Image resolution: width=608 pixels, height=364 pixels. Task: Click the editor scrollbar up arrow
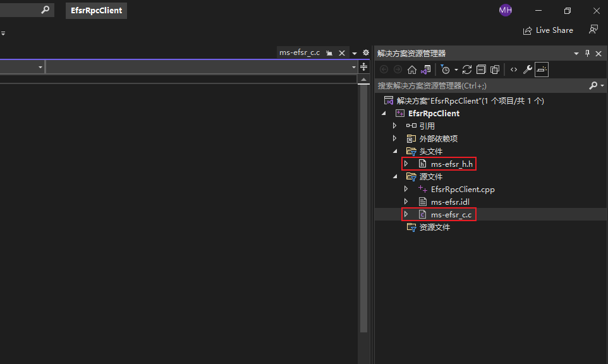point(363,80)
